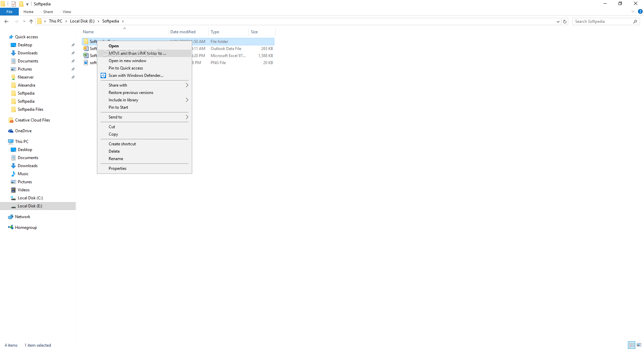Click the search magnifier icon
The image size is (644, 349).
[635, 21]
